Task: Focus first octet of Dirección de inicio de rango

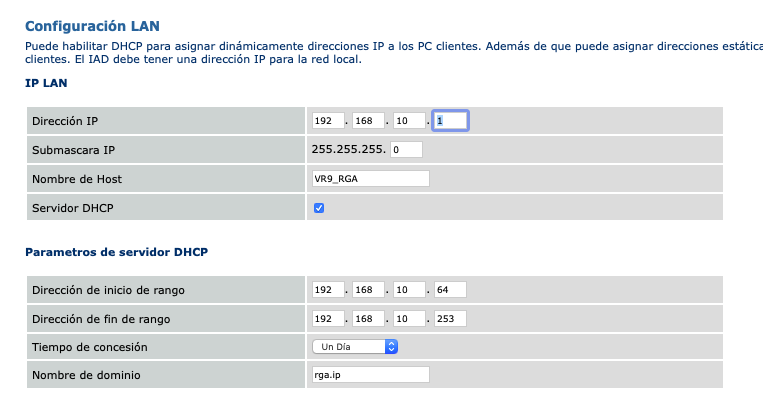Action: click(327, 290)
